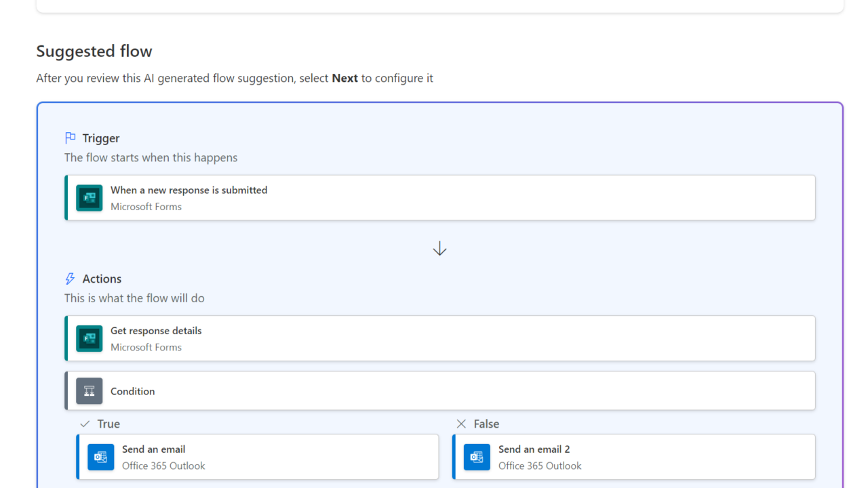Image resolution: width=868 pixels, height=488 pixels.
Task: Click the down arrow below the trigger card
Action: click(x=439, y=249)
